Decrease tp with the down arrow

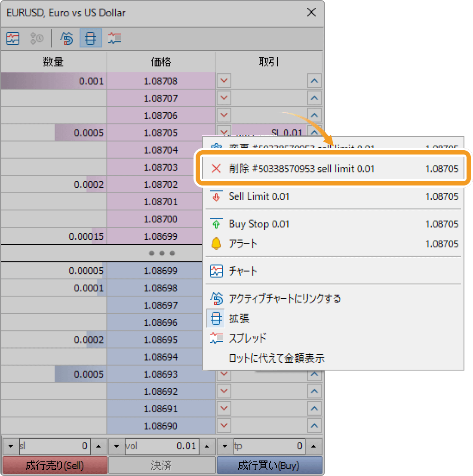point(225,446)
